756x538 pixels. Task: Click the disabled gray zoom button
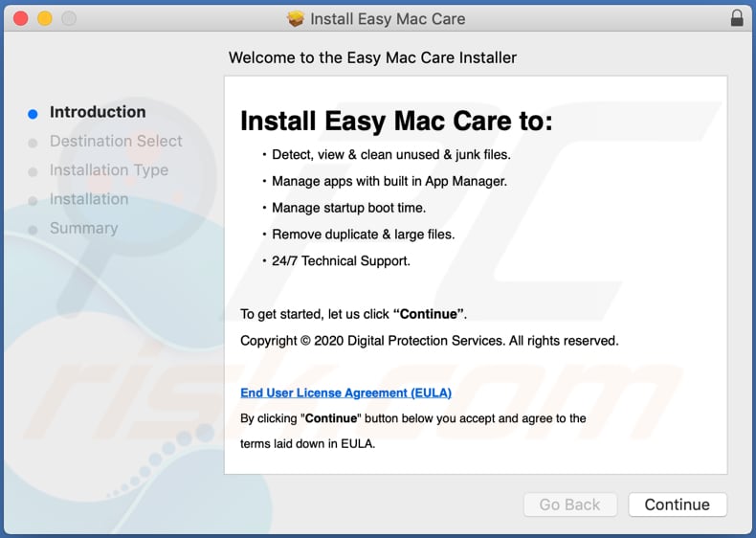[x=69, y=18]
